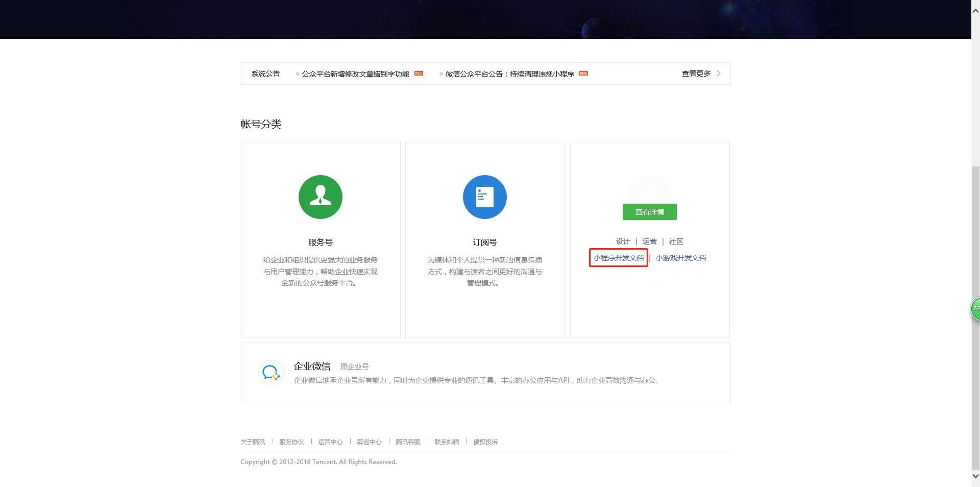Open the 运营 documentation link
Viewport: 980px width, 487px height.
(649, 241)
